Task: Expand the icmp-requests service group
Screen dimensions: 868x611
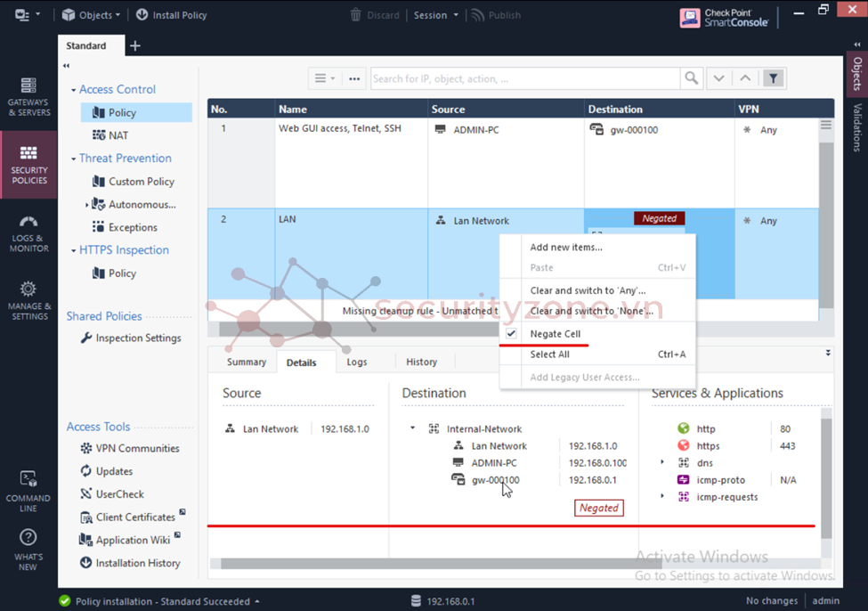Action: pos(662,496)
